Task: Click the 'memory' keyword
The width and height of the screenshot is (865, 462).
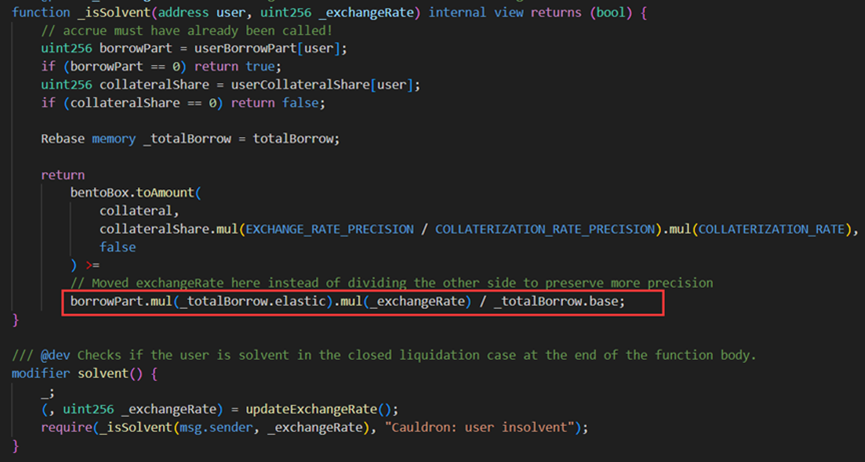Action: 114,139
